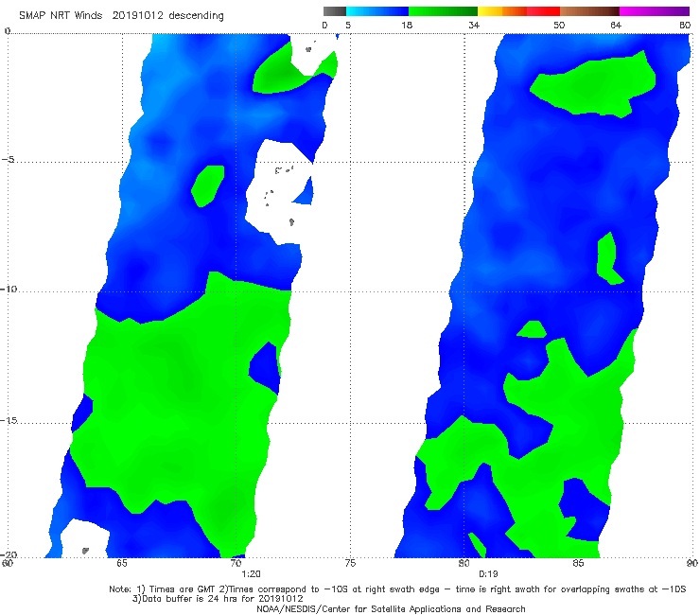Screen dimensions: 700x615
Task: Pick the magenta 64–80 colorbar segment
Action: click(655, 11)
